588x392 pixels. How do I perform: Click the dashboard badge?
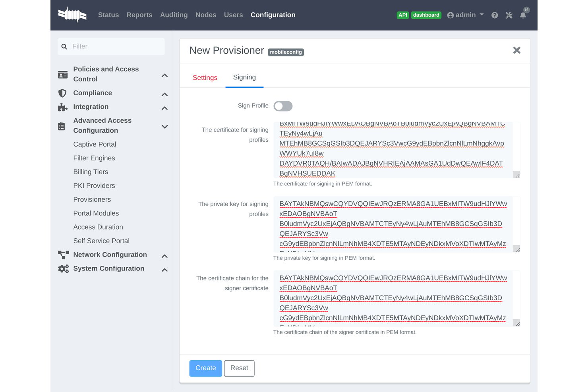tap(426, 15)
